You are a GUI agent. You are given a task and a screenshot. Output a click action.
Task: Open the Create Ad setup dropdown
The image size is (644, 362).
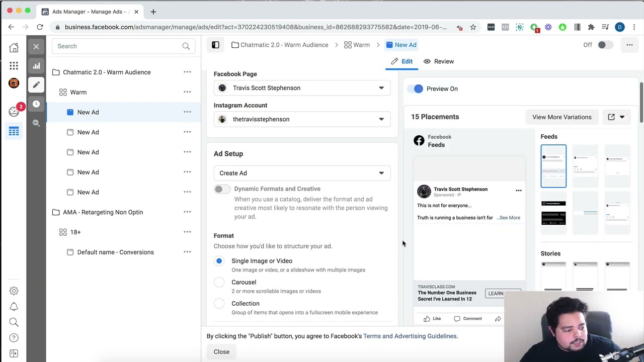point(302,173)
